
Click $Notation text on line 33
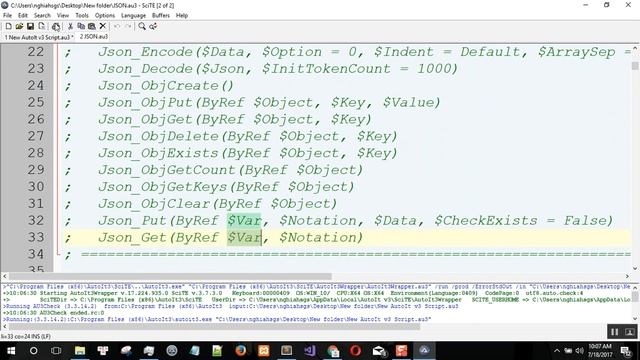[317, 238]
